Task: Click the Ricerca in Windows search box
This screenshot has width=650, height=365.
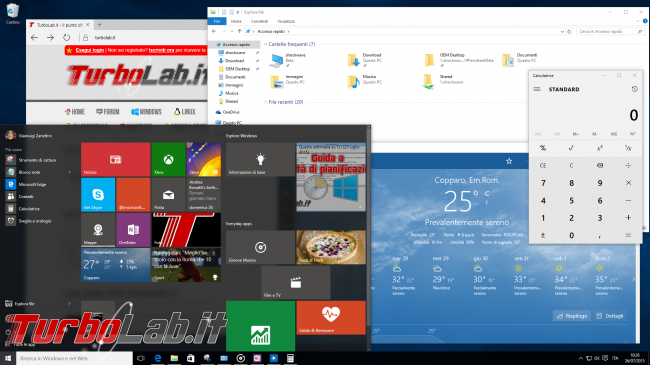Action: click(74, 358)
